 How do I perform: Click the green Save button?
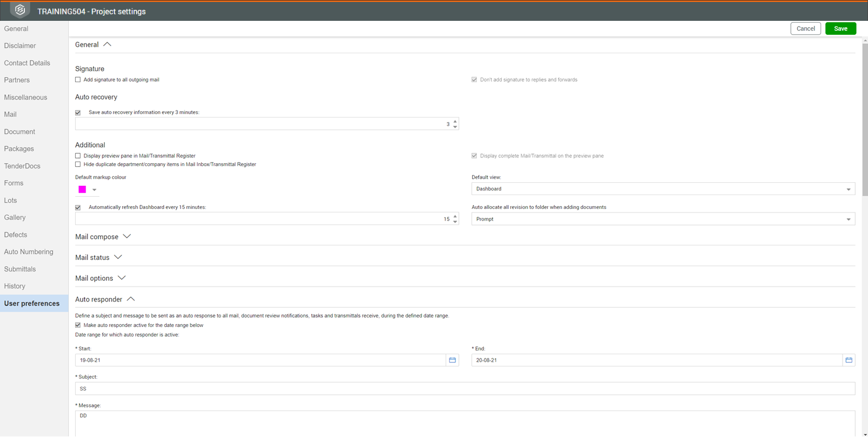click(x=841, y=28)
